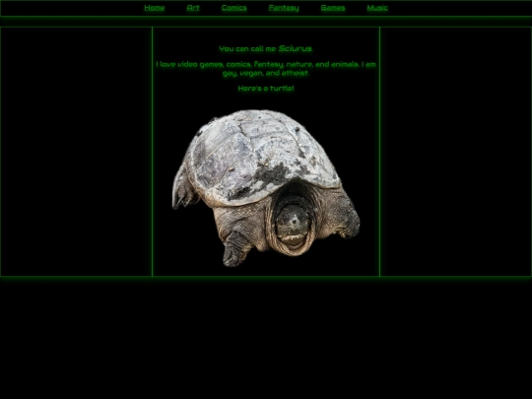Navigate to the Games page
532x399 pixels.
(x=333, y=8)
